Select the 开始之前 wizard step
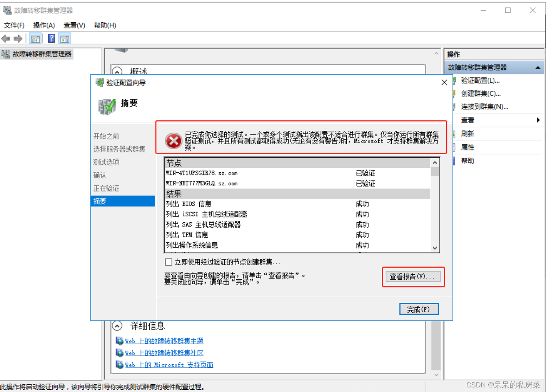Screen dimensions: 546x392 pyautogui.click(x=106, y=136)
